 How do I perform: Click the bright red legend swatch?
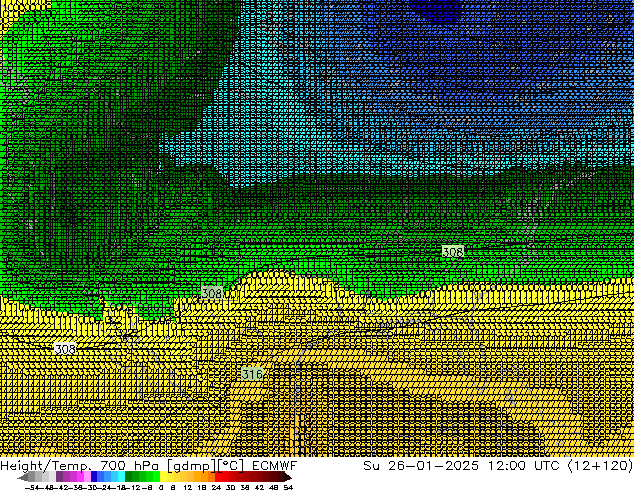(218, 477)
